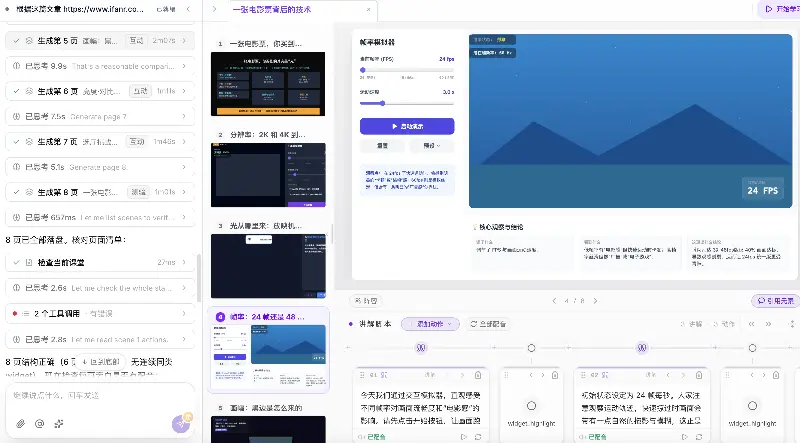Click the blue start playback button in simulator
The image size is (800, 443).
point(407,126)
